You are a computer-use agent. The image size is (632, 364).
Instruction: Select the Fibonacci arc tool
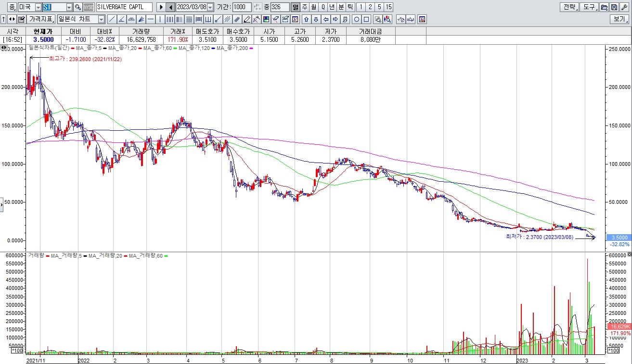tap(131, 19)
